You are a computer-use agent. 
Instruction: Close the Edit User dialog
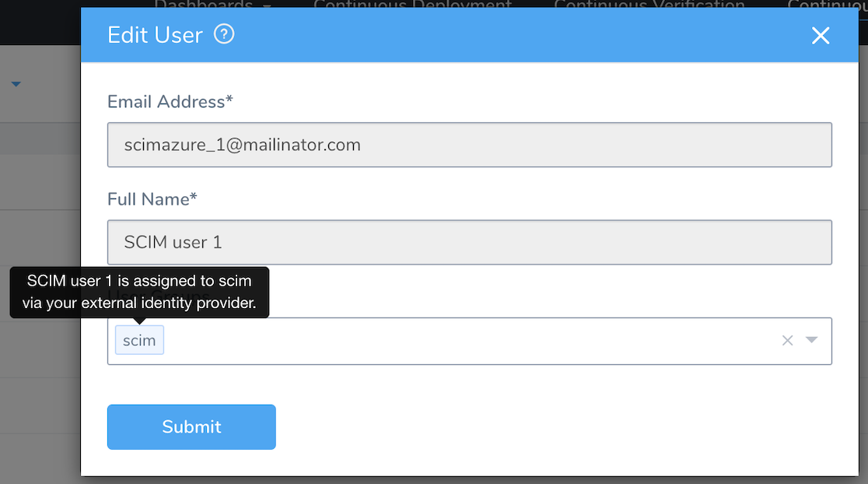(x=821, y=36)
